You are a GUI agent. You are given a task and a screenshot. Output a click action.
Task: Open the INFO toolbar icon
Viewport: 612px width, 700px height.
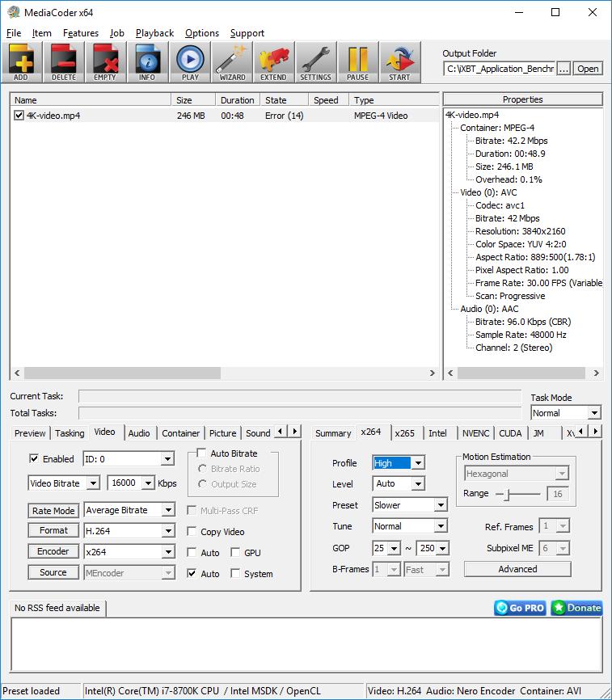pyautogui.click(x=147, y=62)
